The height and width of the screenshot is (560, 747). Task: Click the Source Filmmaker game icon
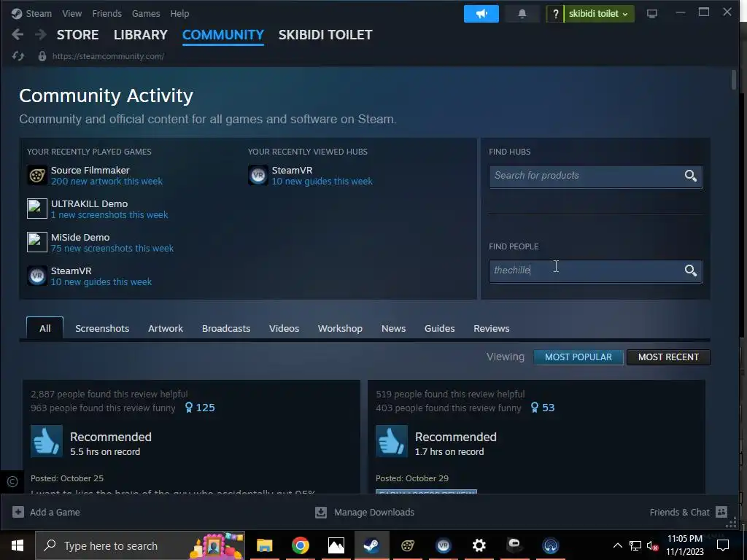pyautogui.click(x=36, y=175)
